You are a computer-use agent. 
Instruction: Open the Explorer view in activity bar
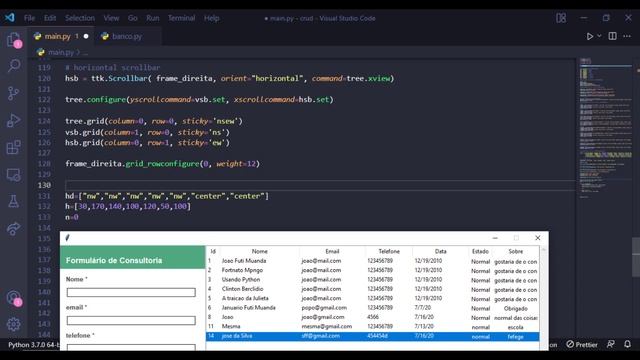click(x=13, y=40)
